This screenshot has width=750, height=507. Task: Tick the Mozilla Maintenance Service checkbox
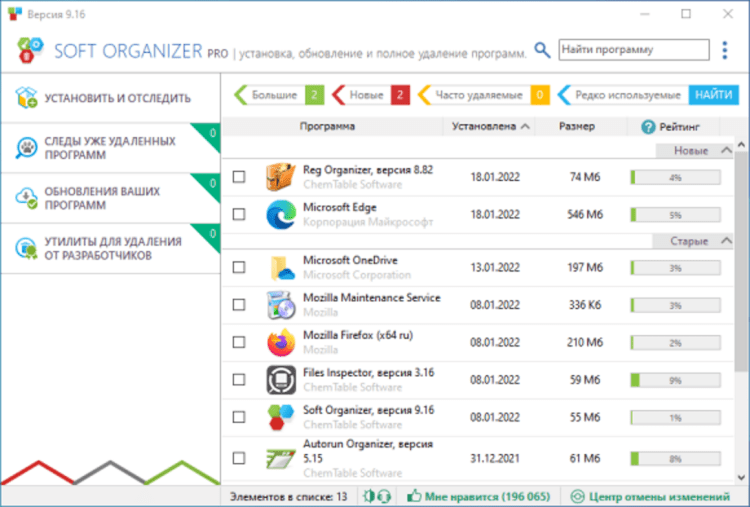point(239,305)
